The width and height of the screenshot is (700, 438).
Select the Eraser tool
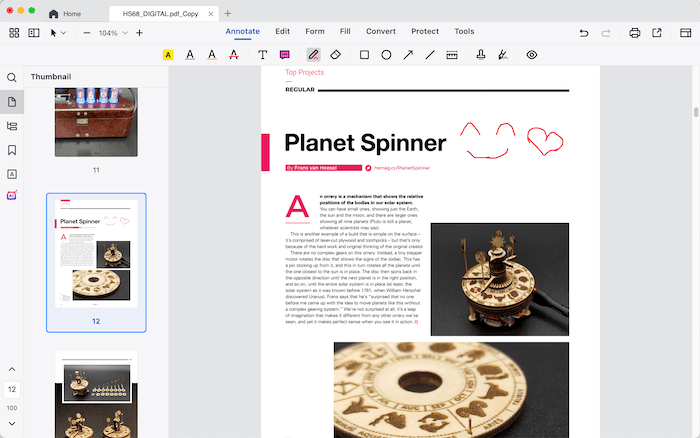[x=337, y=55]
